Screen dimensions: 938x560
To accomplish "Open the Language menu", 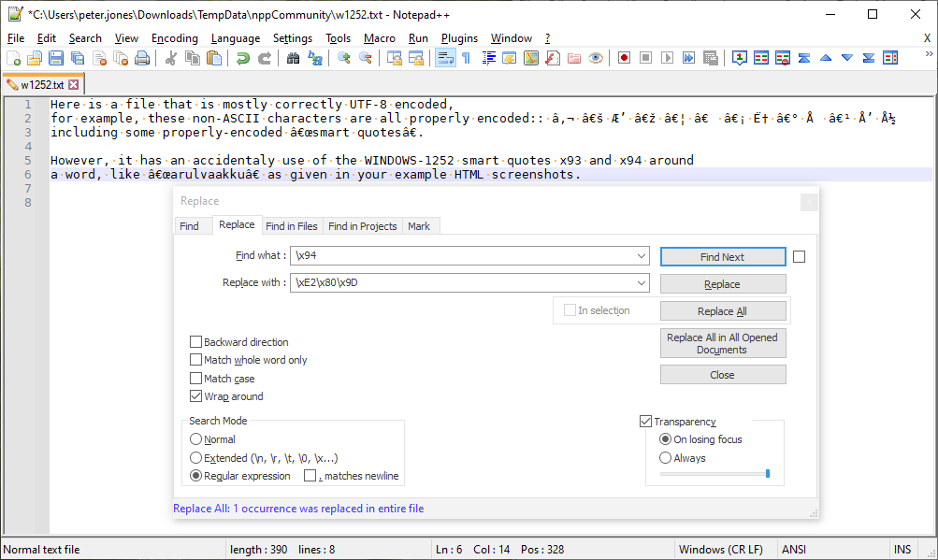I will 236,38.
